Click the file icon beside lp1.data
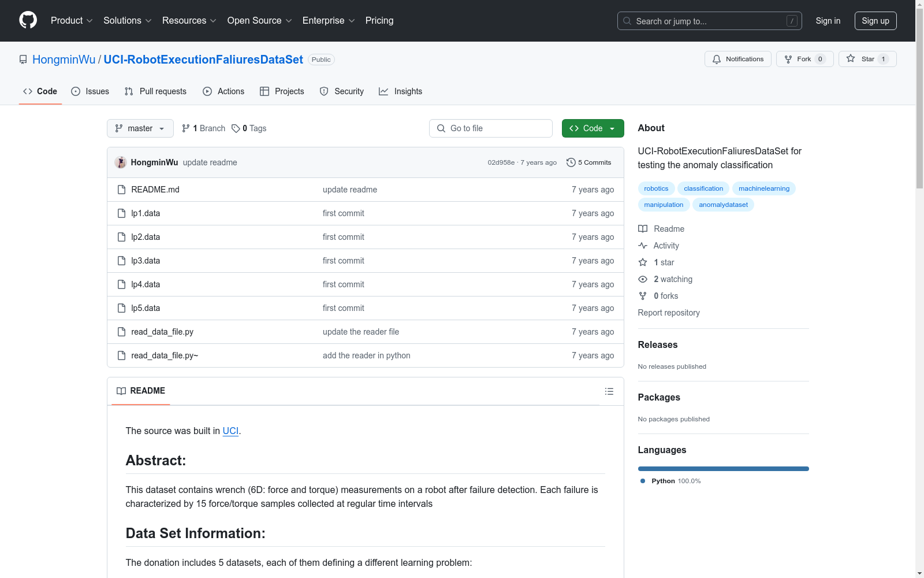The height and width of the screenshot is (578, 924). coord(121,213)
